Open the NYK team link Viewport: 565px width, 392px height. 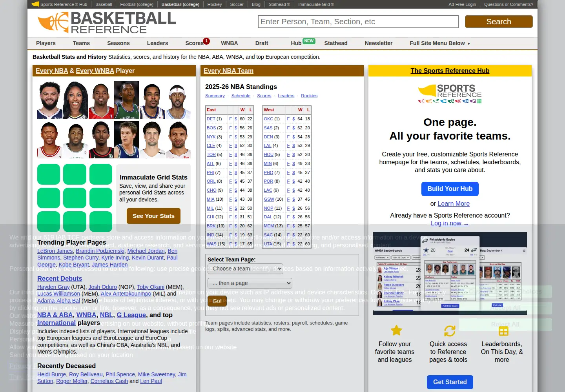(211, 137)
